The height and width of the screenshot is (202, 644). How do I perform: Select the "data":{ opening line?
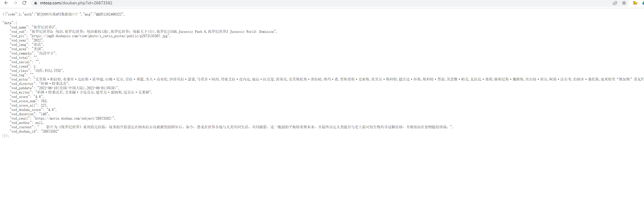tap(9, 23)
